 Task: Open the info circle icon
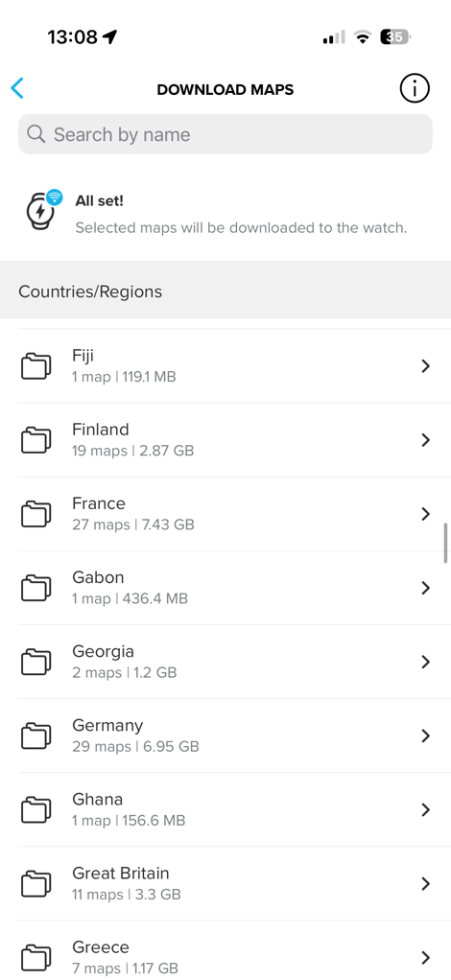pyautogui.click(x=415, y=89)
